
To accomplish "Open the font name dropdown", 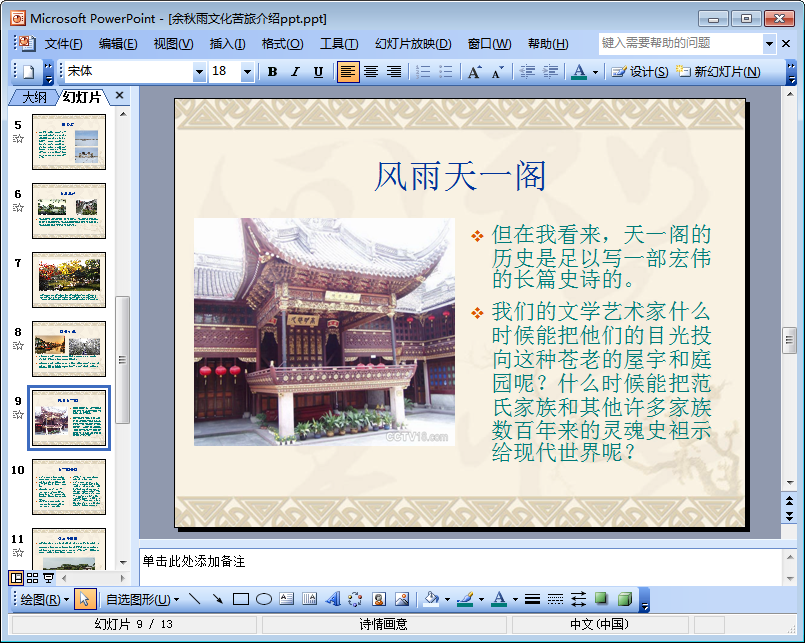I will tap(199, 72).
